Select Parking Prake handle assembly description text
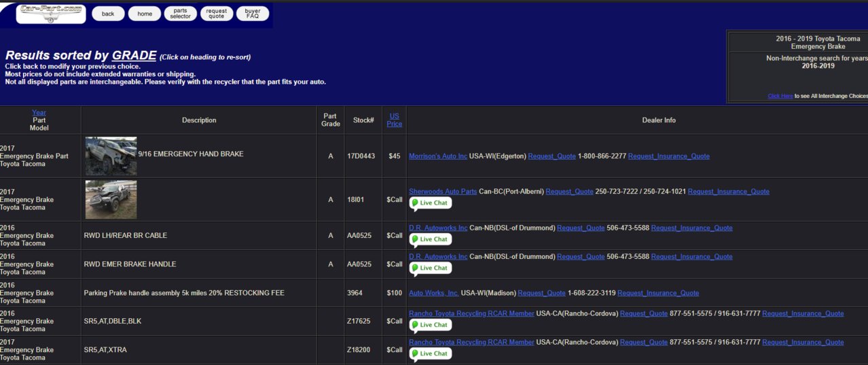The height and width of the screenshot is (365, 868). (184, 293)
